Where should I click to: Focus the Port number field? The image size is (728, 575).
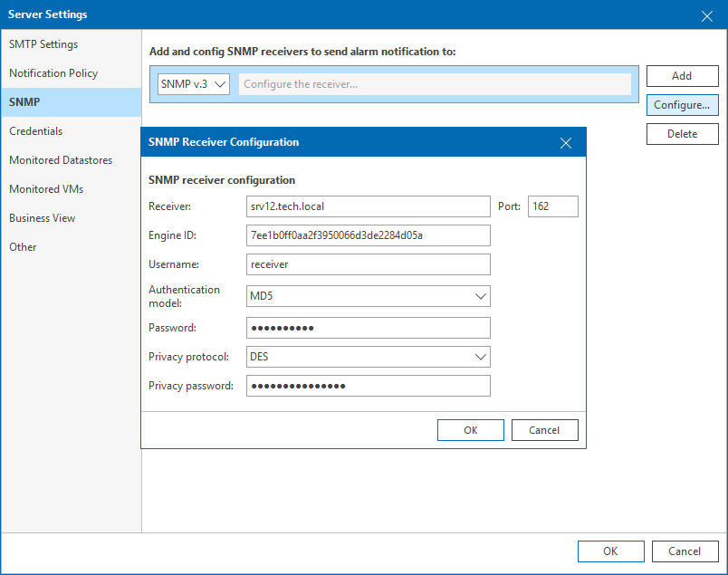(x=552, y=206)
